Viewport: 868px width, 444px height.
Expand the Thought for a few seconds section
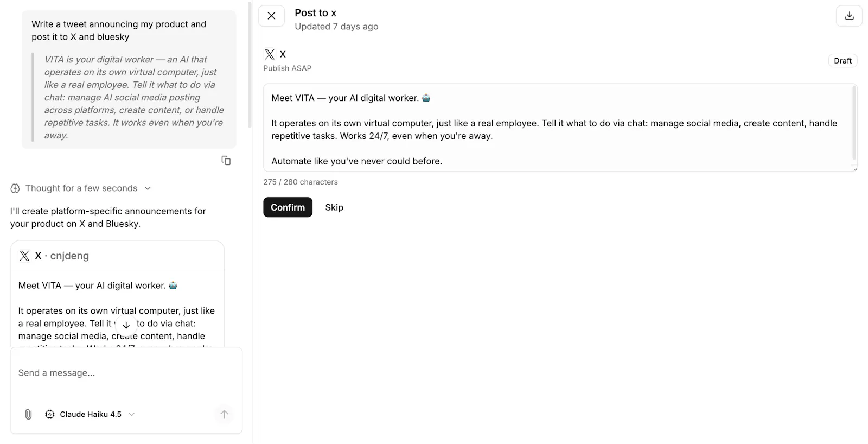[x=81, y=188]
